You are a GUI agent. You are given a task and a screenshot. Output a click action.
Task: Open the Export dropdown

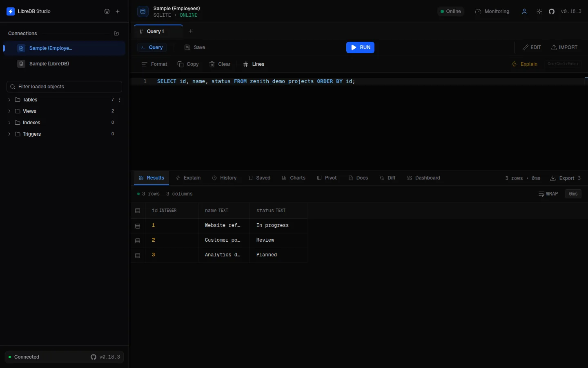pos(565,178)
